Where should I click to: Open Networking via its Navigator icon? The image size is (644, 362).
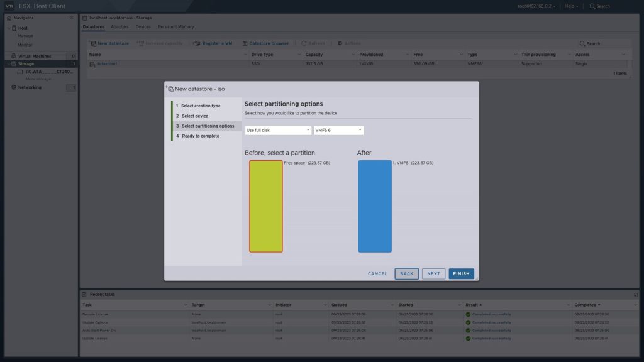point(14,87)
